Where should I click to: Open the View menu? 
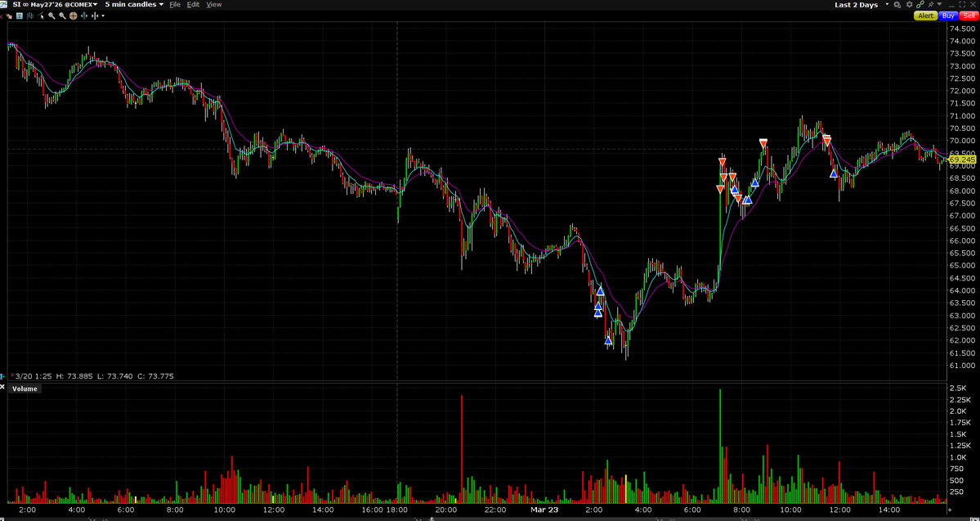coord(214,4)
